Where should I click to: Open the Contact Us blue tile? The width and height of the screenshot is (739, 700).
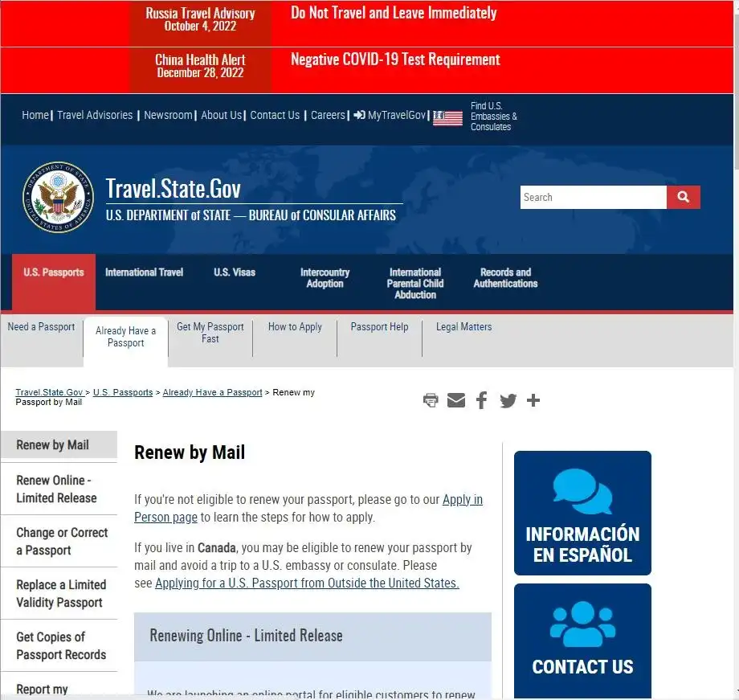(582, 641)
